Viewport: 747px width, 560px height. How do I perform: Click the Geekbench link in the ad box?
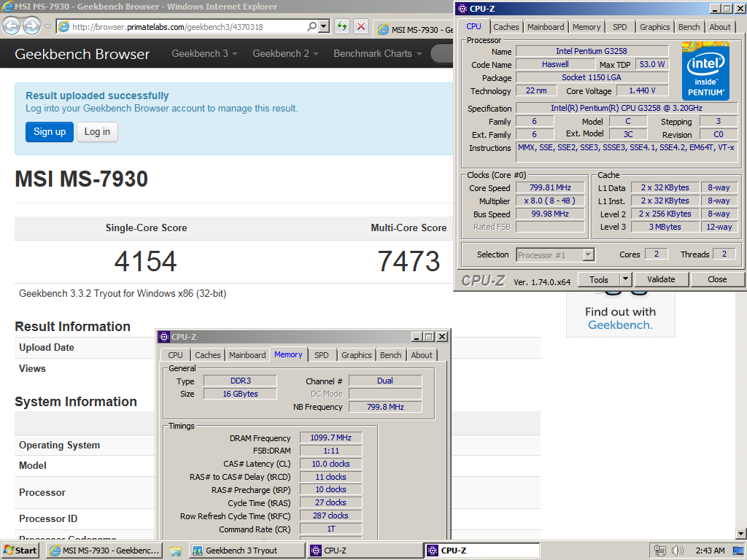pyautogui.click(x=620, y=325)
